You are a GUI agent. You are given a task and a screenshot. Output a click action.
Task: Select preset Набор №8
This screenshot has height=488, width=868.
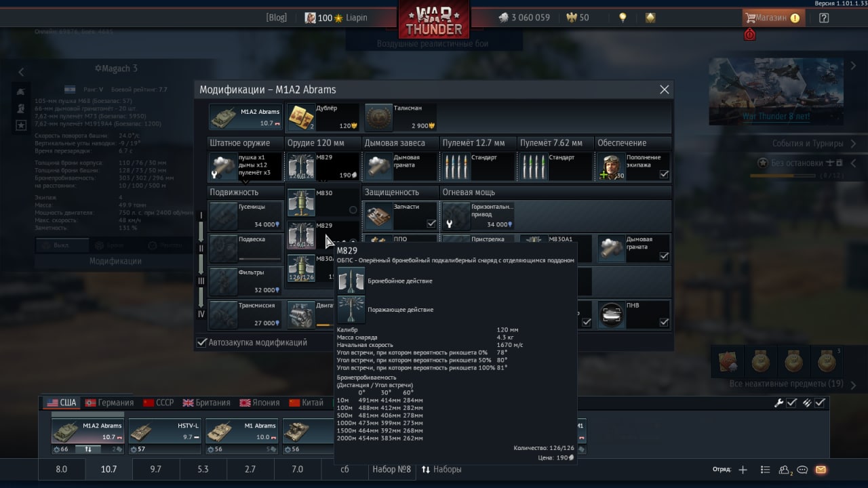tap(391, 469)
